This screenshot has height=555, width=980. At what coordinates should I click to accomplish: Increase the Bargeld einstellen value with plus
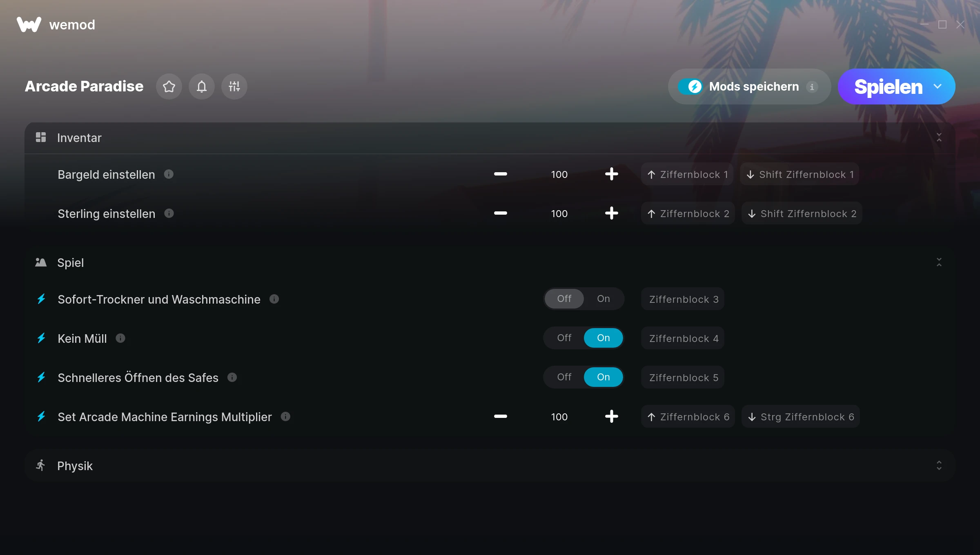[611, 174]
